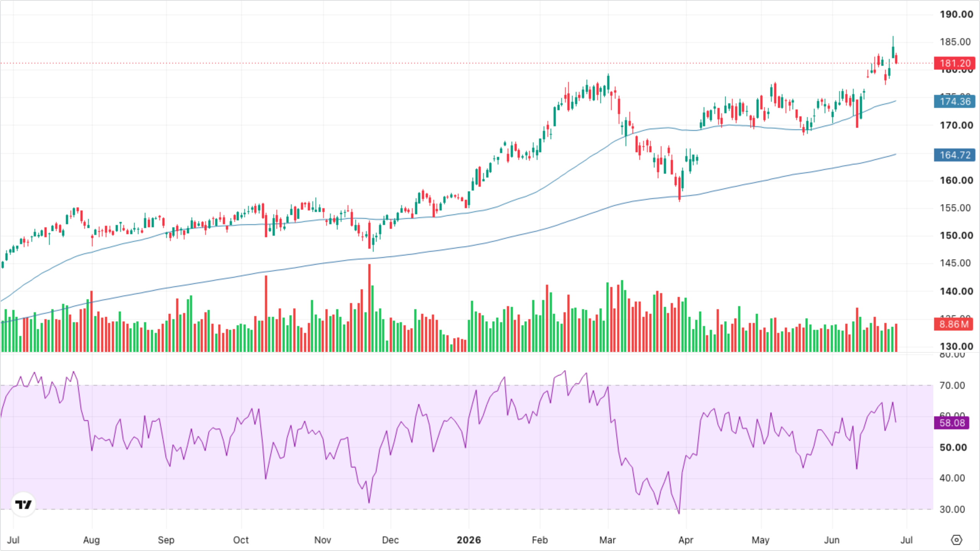Image resolution: width=980 pixels, height=551 pixels.
Task: Select the 145.00 price axis label
Action: pos(955,263)
